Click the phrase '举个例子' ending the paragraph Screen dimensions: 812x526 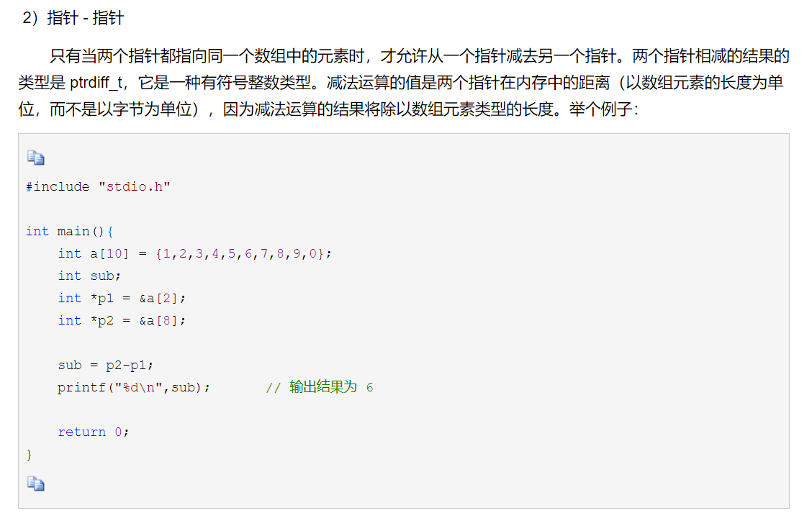click(600, 109)
